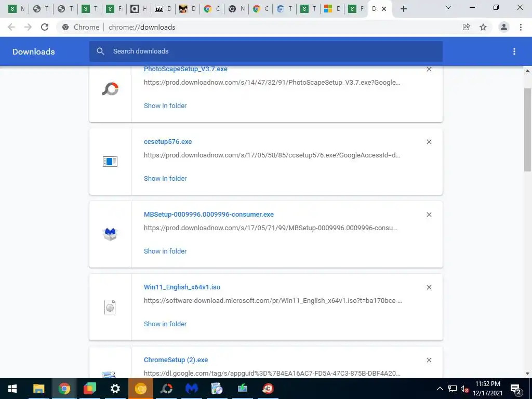The image size is (532, 399).
Task: Open ccsetup576.exe file link
Action: click(168, 142)
